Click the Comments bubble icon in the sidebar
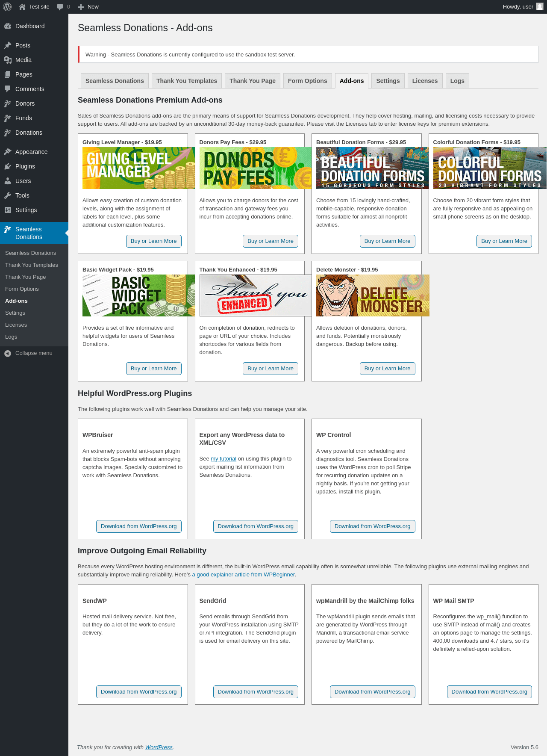547x756 pixels. 8,89
